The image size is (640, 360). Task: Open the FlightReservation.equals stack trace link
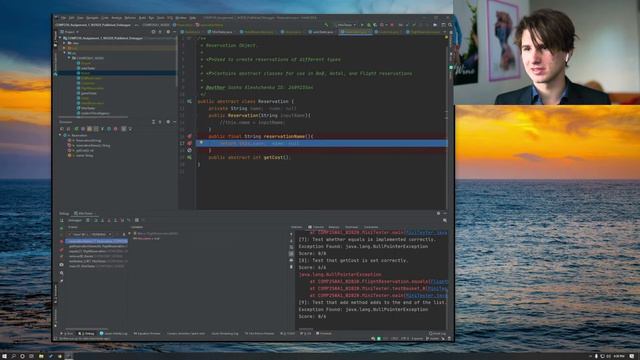(440, 282)
